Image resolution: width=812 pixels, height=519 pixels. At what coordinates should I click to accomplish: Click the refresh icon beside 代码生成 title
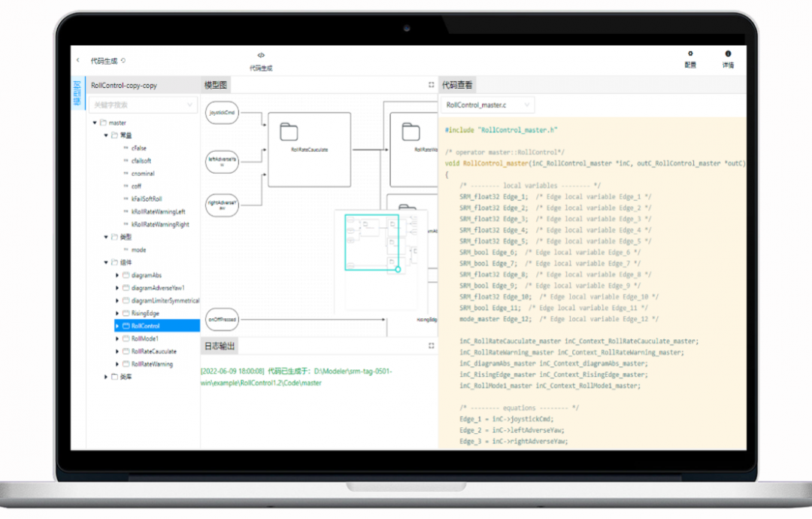click(123, 61)
